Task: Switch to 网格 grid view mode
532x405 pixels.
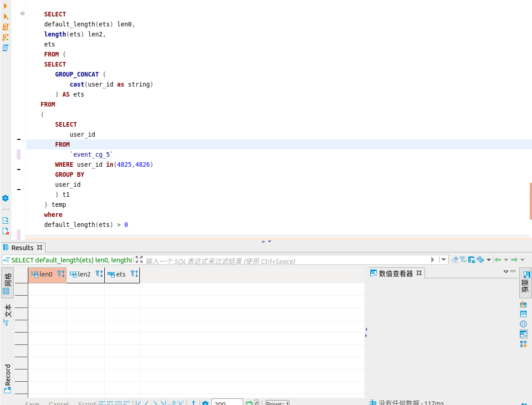Action: coord(7,282)
